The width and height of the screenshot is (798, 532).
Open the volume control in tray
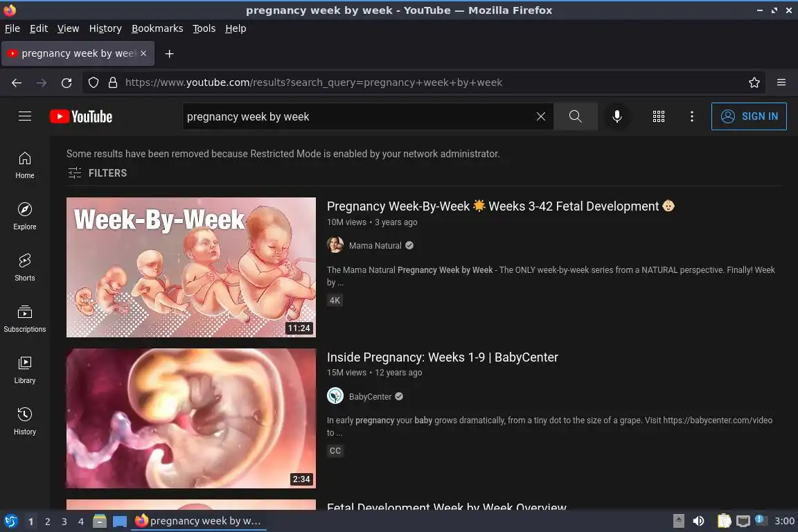click(x=698, y=521)
